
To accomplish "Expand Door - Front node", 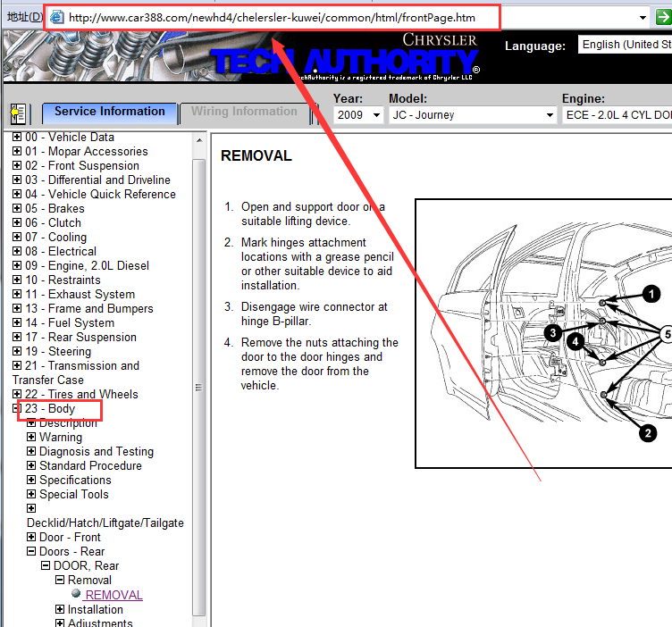I will pyautogui.click(x=31, y=537).
